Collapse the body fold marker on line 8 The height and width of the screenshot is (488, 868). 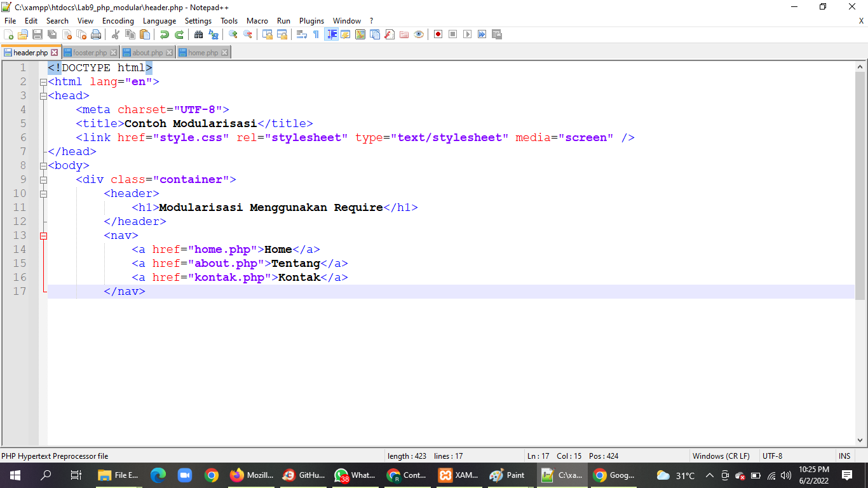[x=43, y=166]
